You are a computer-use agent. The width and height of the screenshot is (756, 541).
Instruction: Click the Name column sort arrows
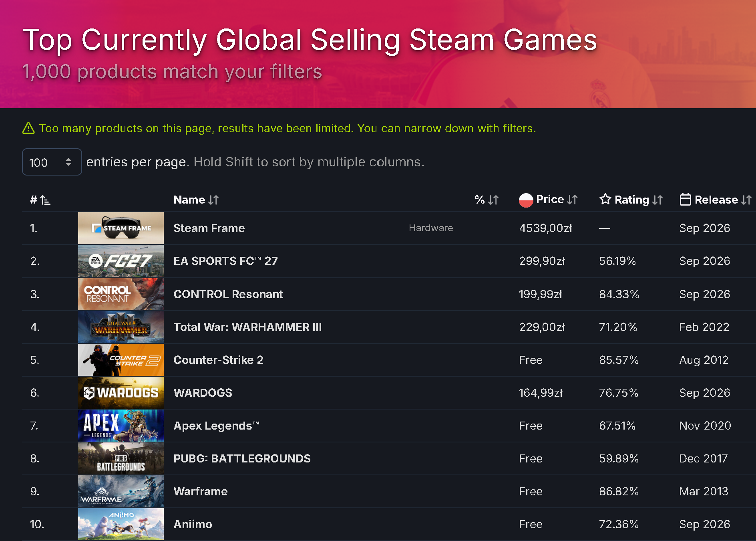[213, 200]
